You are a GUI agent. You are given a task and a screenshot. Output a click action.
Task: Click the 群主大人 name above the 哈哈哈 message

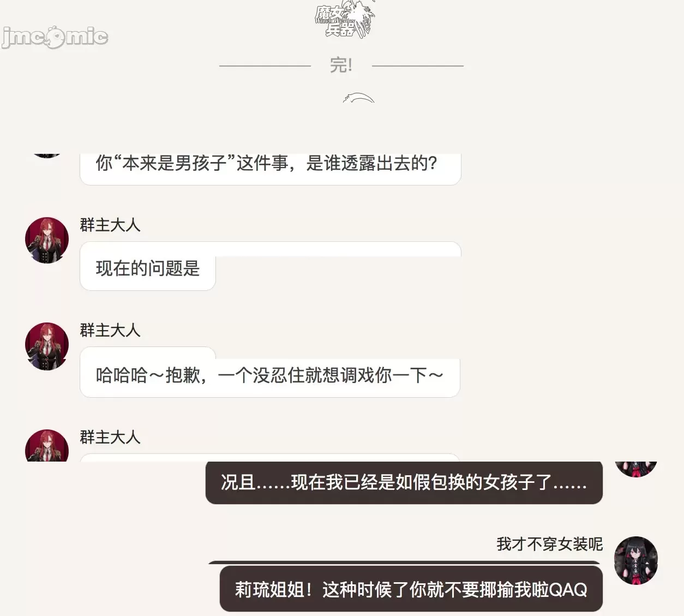(110, 330)
